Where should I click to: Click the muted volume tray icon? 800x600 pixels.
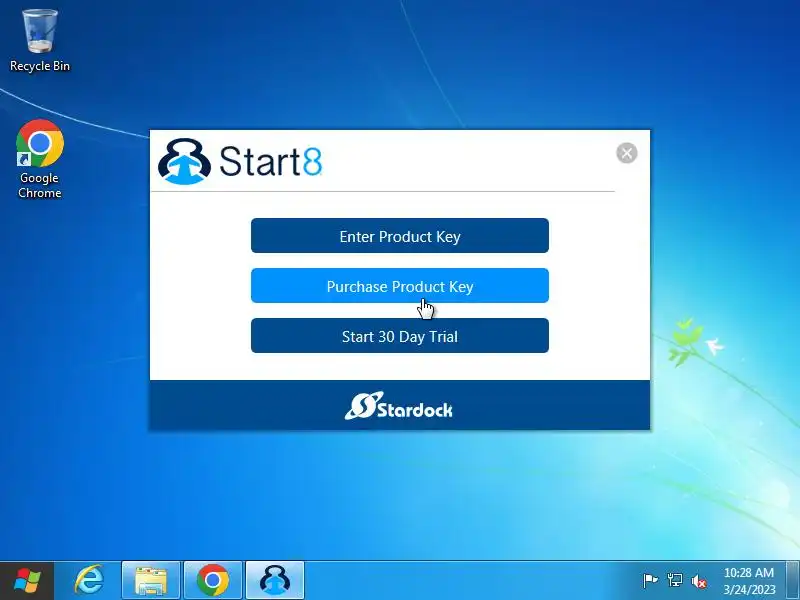(x=698, y=581)
